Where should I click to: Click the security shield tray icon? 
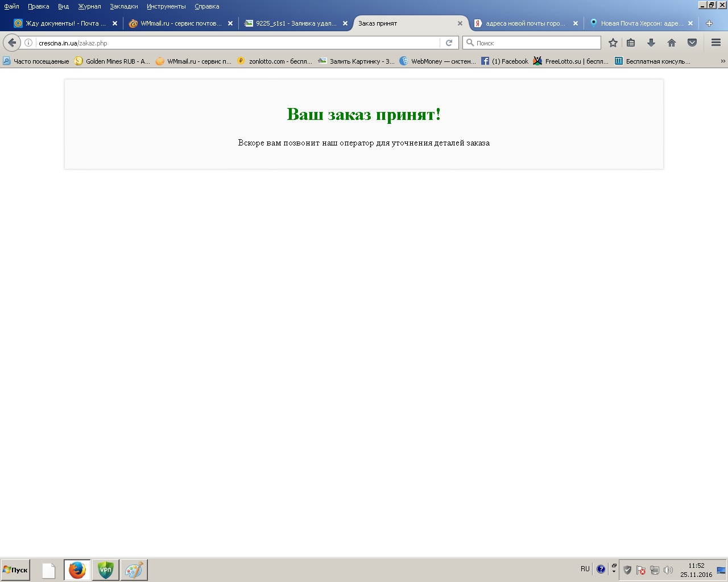(627, 570)
